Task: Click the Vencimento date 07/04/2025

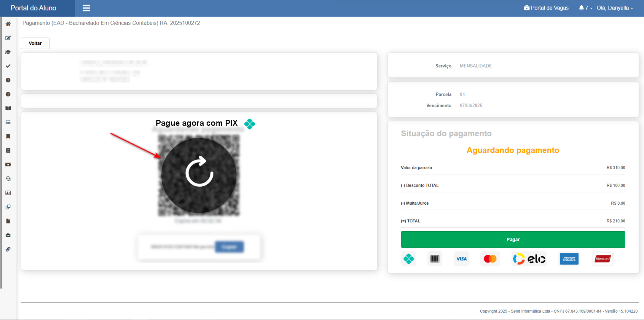Action: click(x=471, y=105)
